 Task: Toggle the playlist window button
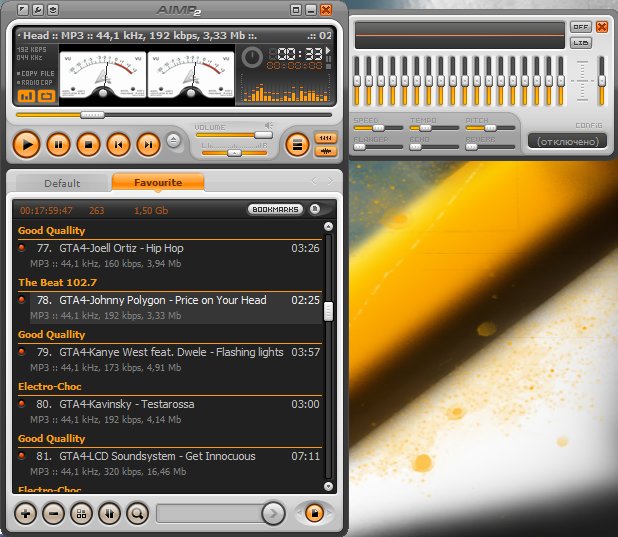click(x=297, y=145)
